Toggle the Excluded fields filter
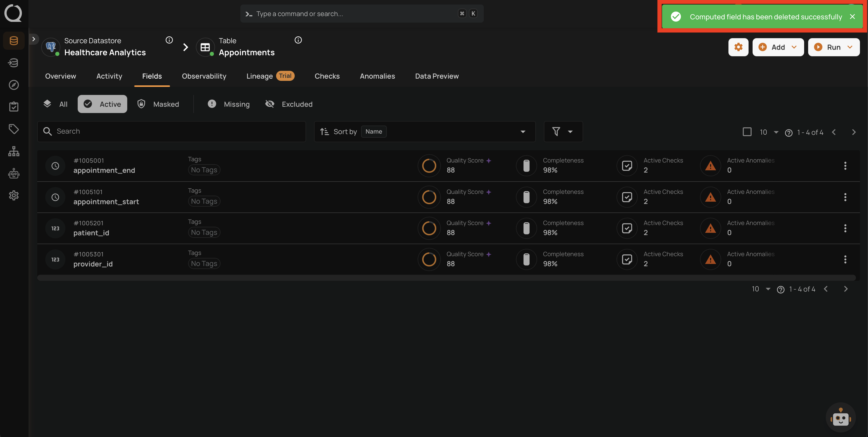Image resolution: width=868 pixels, height=437 pixels. [x=289, y=104]
